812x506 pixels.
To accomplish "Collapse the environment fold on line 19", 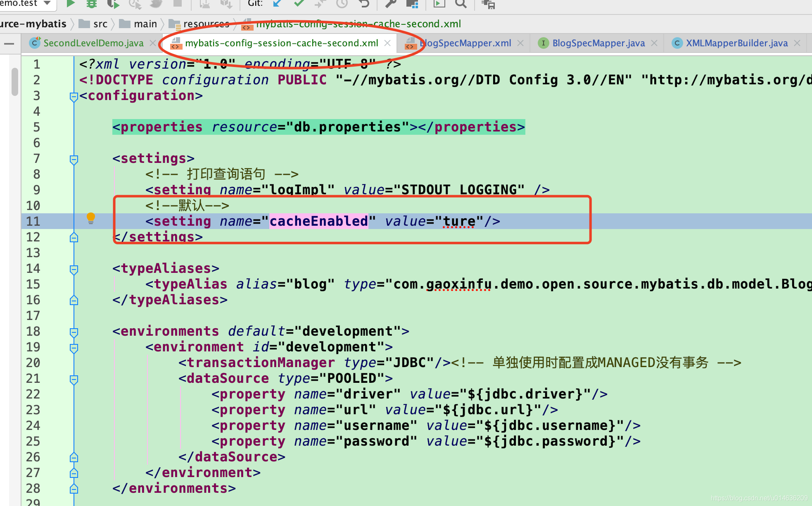I will click(74, 348).
